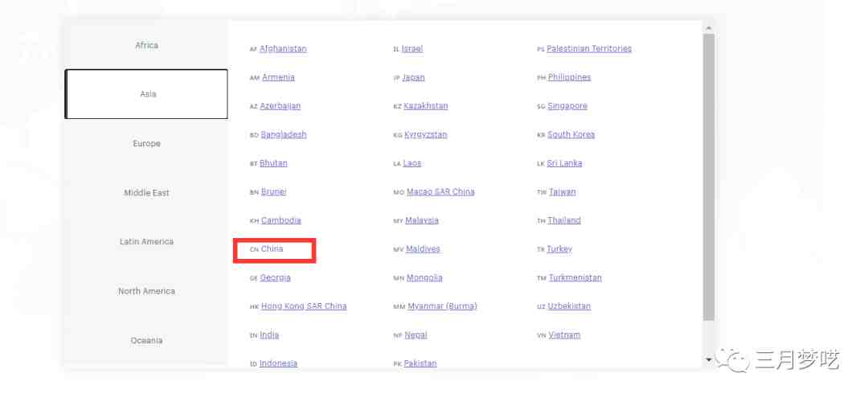Open the Bhutan link
The image size is (868, 398).
273,163
